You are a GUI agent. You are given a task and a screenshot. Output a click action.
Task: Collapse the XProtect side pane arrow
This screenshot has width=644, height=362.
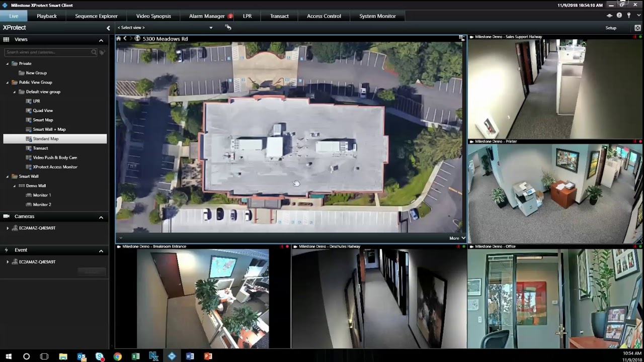(108, 28)
